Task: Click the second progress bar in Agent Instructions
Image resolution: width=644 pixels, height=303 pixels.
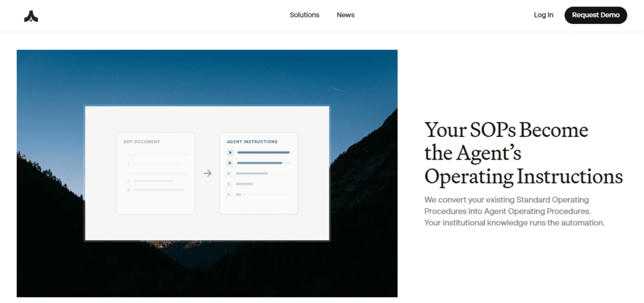Action: coord(259,163)
